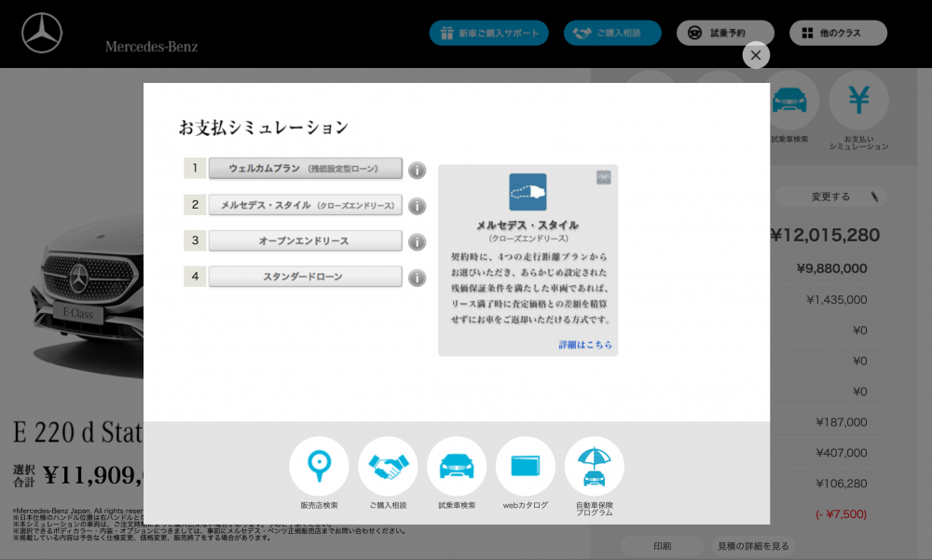Click row number 1 label
Image resolution: width=932 pixels, height=560 pixels.
coord(195,169)
